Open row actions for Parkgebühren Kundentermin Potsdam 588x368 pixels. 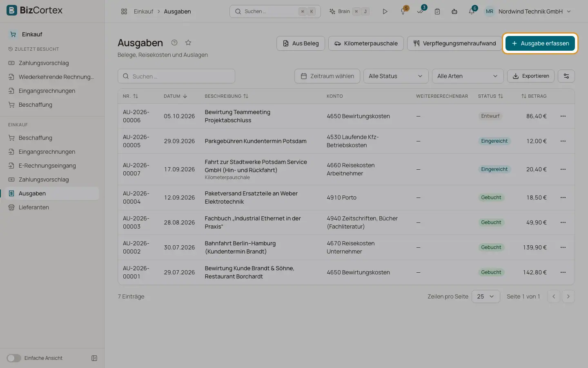click(563, 141)
